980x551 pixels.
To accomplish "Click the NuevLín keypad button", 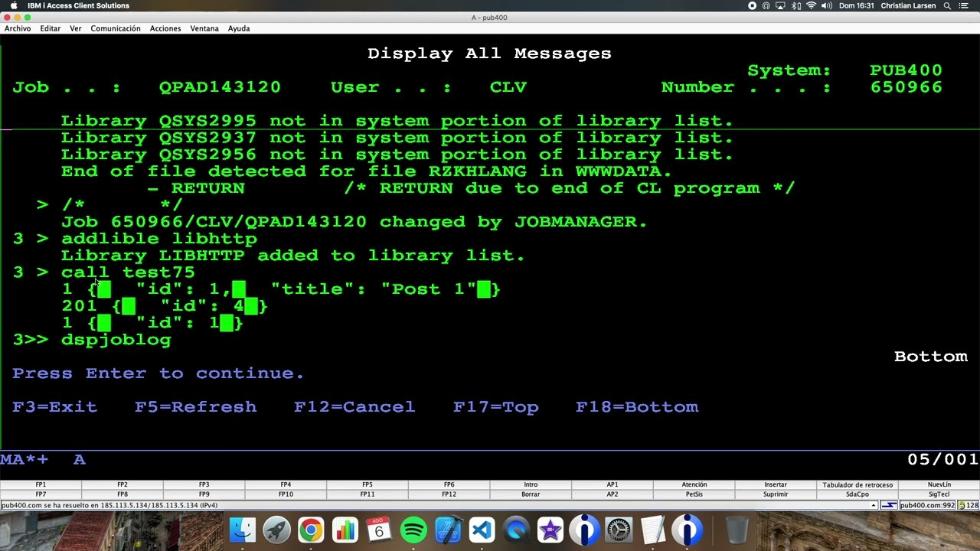I will pos(939,484).
